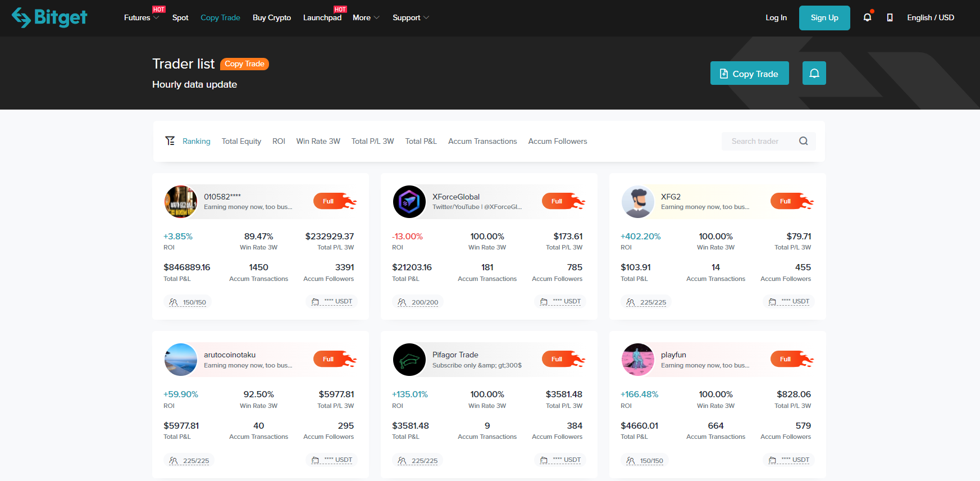
Task: Click the orange Copy Trade badge
Action: [244, 64]
